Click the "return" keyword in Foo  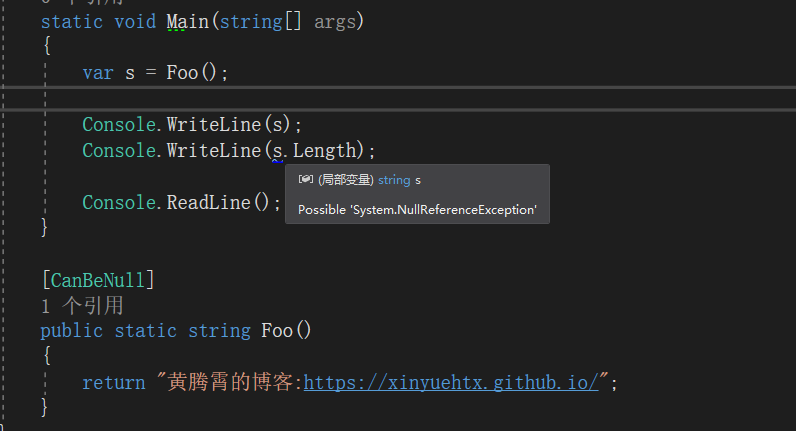[113, 382]
